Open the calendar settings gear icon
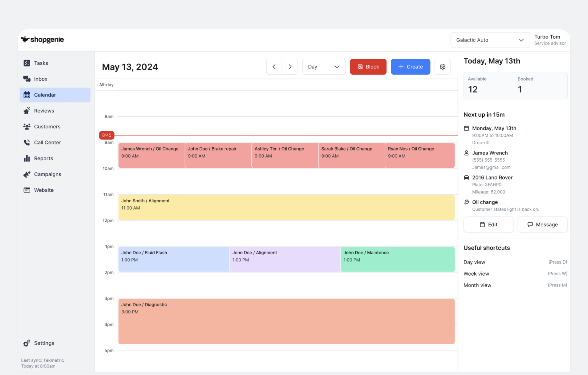Screen dimensions: 588x375 pyautogui.click(x=442, y=67)
